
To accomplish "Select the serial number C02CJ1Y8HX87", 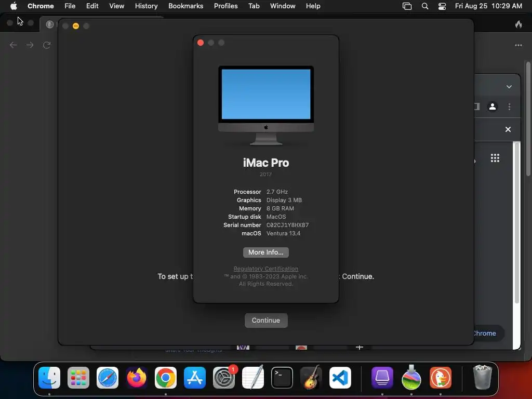I will click(287, 225).
